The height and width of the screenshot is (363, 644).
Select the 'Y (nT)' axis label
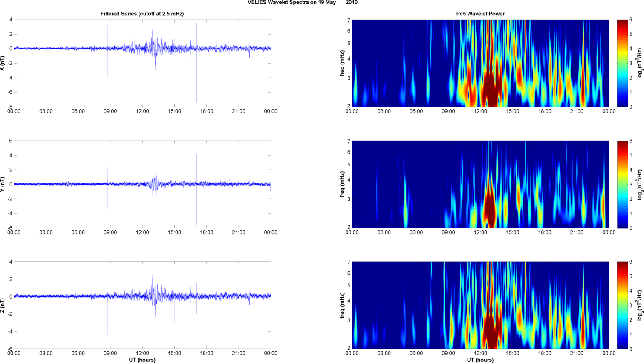(x=3, y=184)
